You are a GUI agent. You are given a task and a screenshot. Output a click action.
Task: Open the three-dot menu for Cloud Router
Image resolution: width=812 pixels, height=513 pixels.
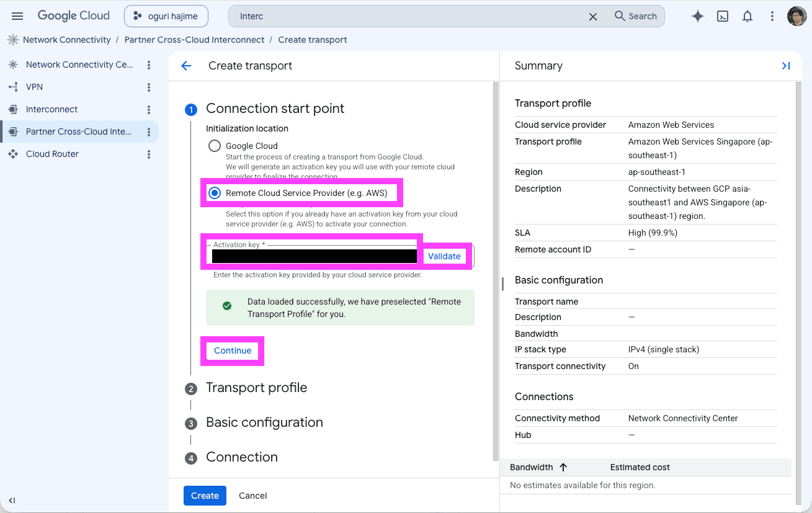click(x=149, y=154)
